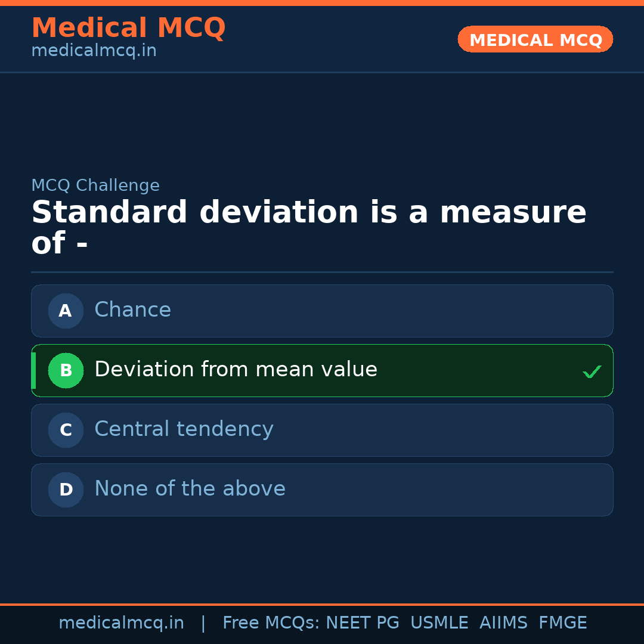Switch to the USMLE category

[x=439, y=623]
